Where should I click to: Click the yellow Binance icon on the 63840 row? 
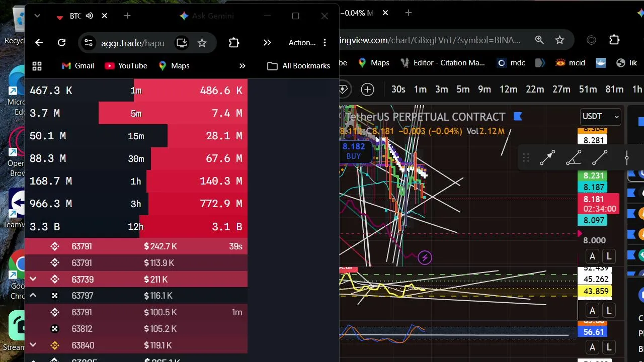55,345
